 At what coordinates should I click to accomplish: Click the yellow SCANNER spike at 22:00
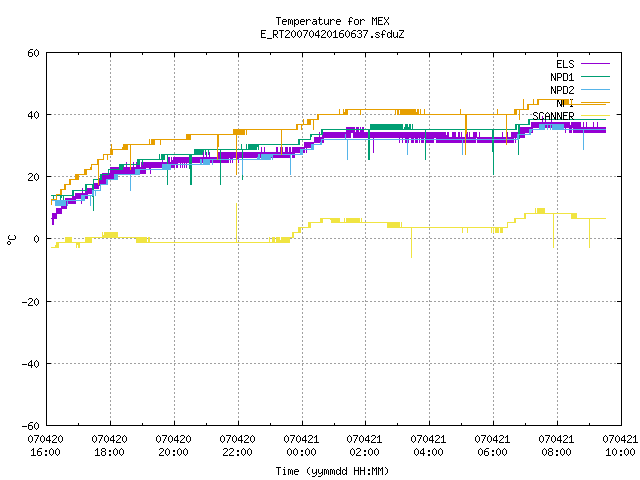[236, 222]
